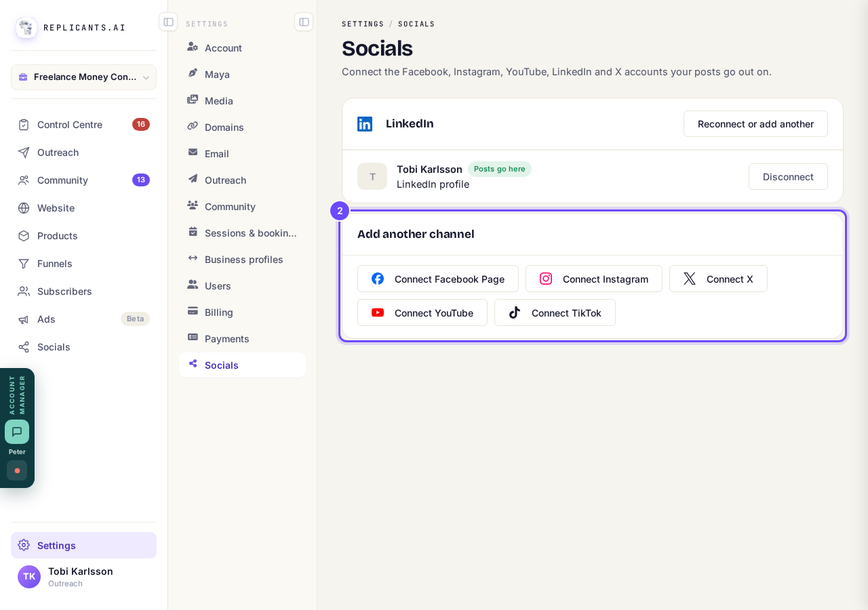Open chat with account manager Peter
The image size is (868, 610).
click(17, 432)
